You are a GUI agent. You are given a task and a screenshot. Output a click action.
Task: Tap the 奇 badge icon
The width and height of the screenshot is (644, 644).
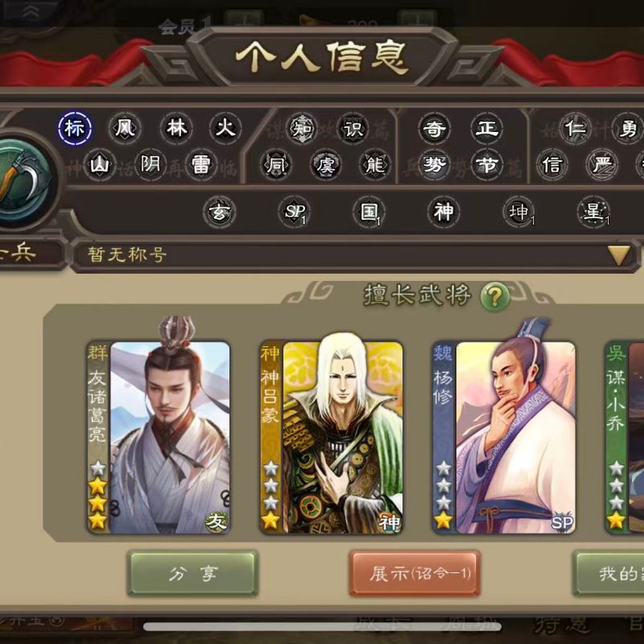click(x=434, y=129)
